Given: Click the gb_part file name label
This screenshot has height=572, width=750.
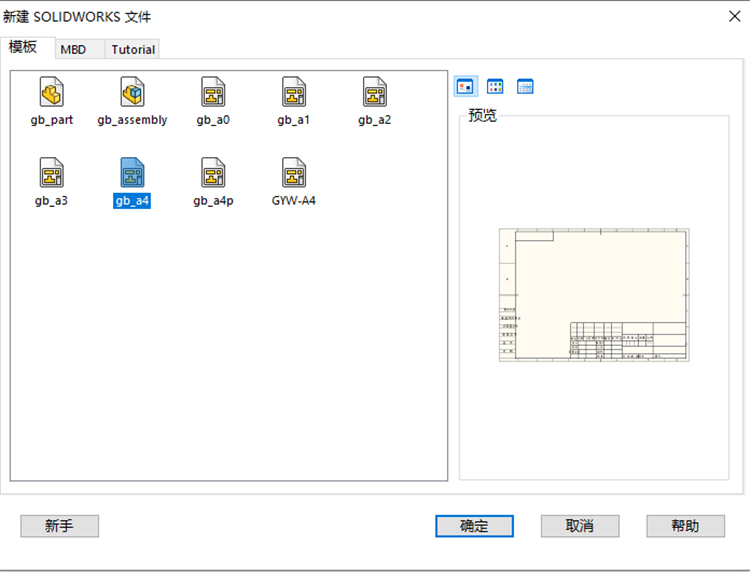Looking at the screenshot, I should pyautogui.click(x=52, y=120).
